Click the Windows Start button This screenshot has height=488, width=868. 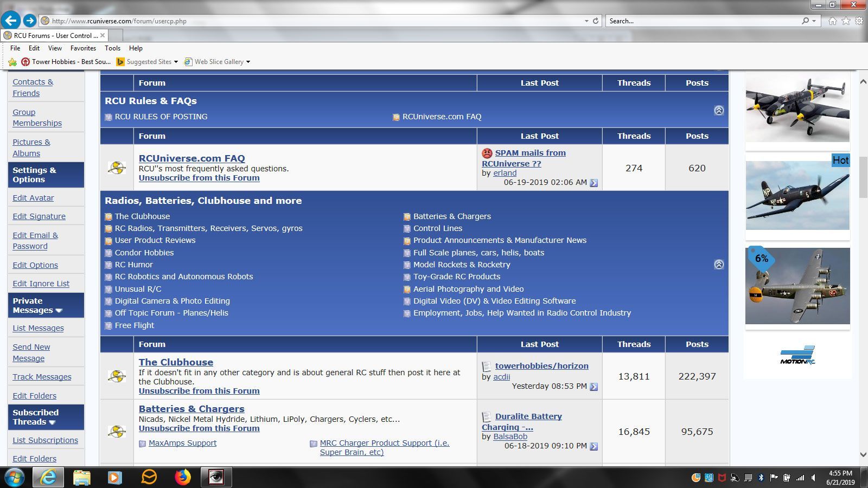click(15, 477)
